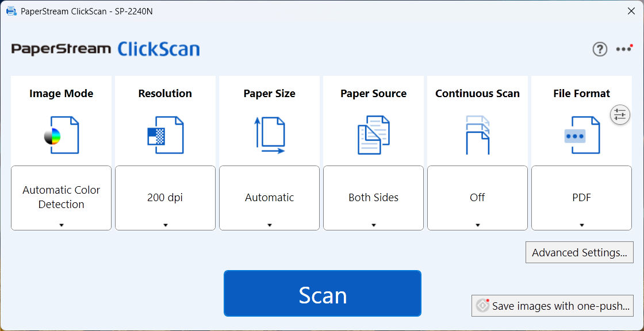
Task: Click the Image Mode color document icon
Action: 62,135
